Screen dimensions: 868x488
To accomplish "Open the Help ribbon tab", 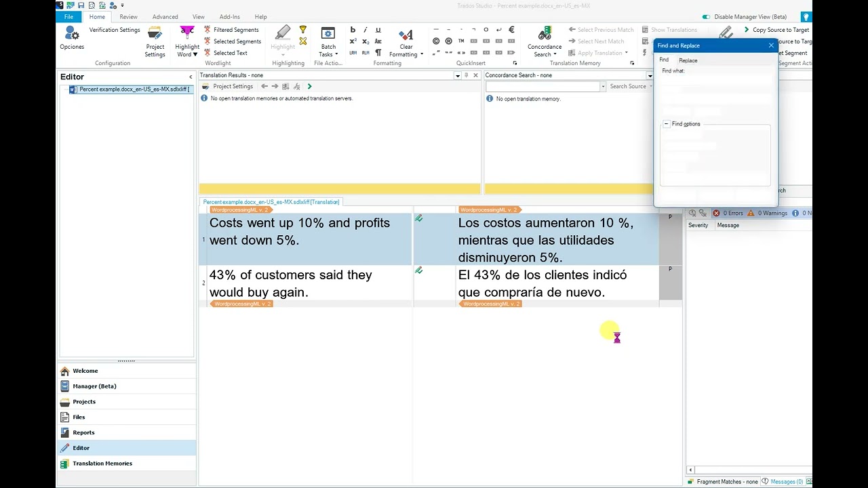I will click(x=260, y=17).
